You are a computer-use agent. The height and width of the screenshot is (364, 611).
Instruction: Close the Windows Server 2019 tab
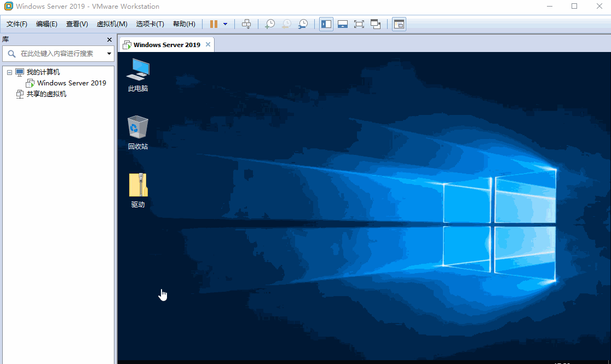(208, 44)
